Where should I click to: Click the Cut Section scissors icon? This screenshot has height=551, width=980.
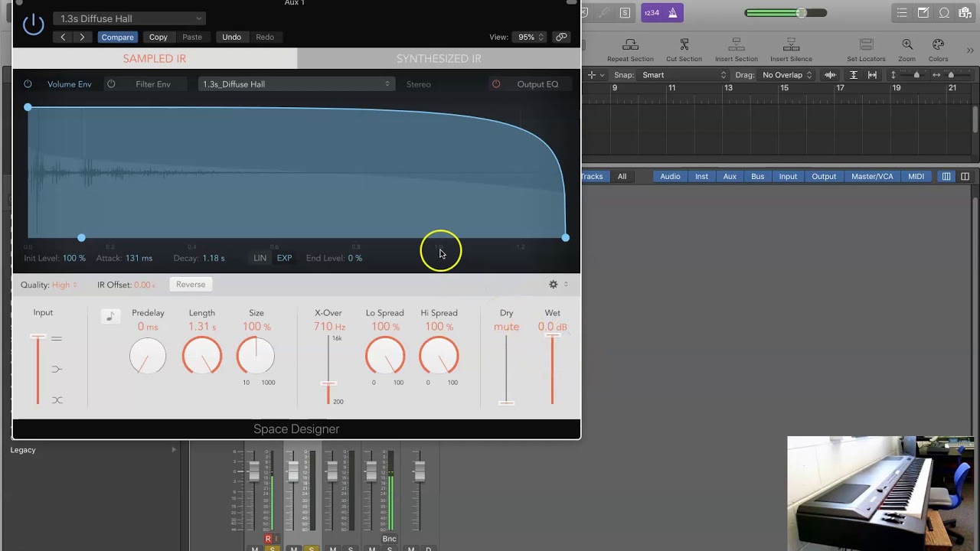coord(684,45)
